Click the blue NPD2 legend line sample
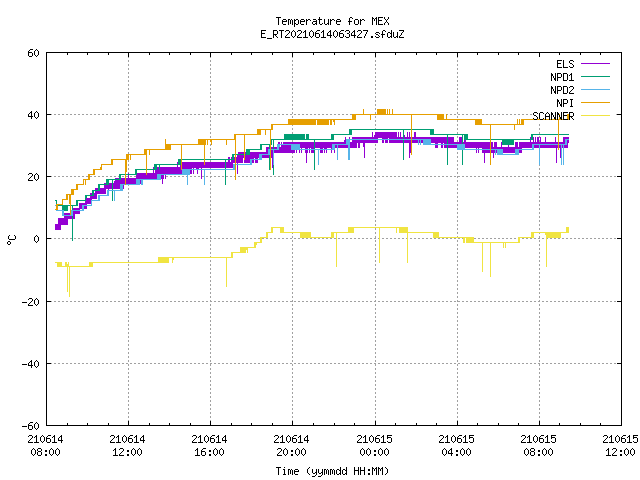 pos(595,89)
